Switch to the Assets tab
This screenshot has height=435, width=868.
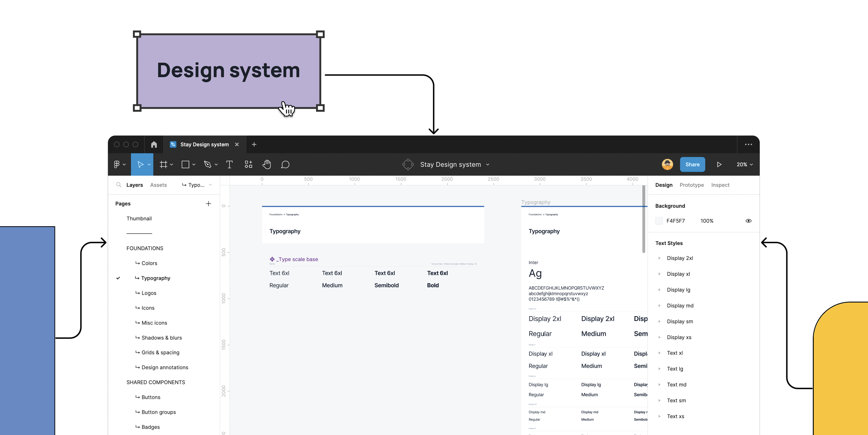pyautogui.click(x=158, y=185)
